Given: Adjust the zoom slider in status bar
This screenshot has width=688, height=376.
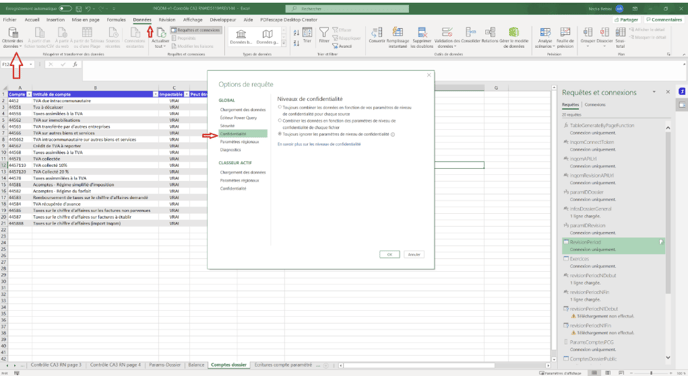Looking at the screenshot, I should [x=651, y=373].
